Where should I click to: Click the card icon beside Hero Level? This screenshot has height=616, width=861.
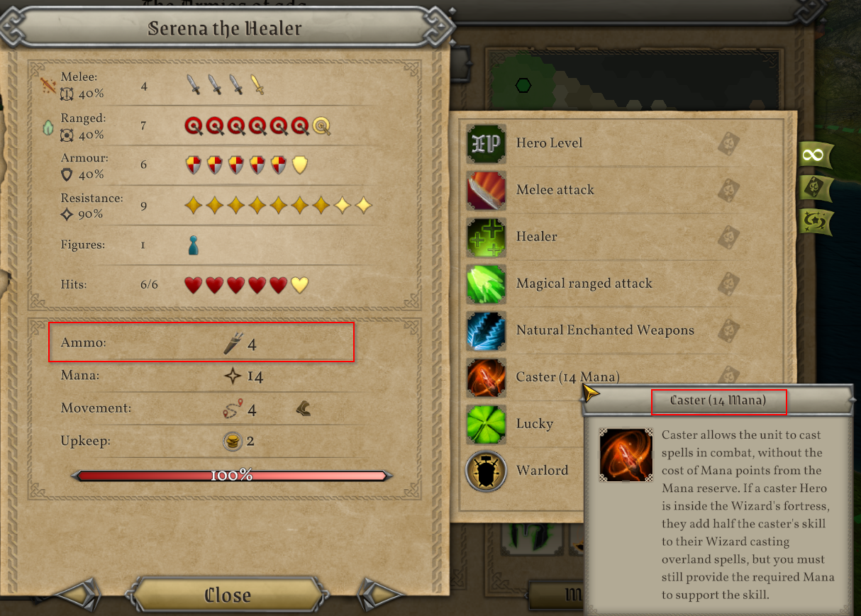730,144
